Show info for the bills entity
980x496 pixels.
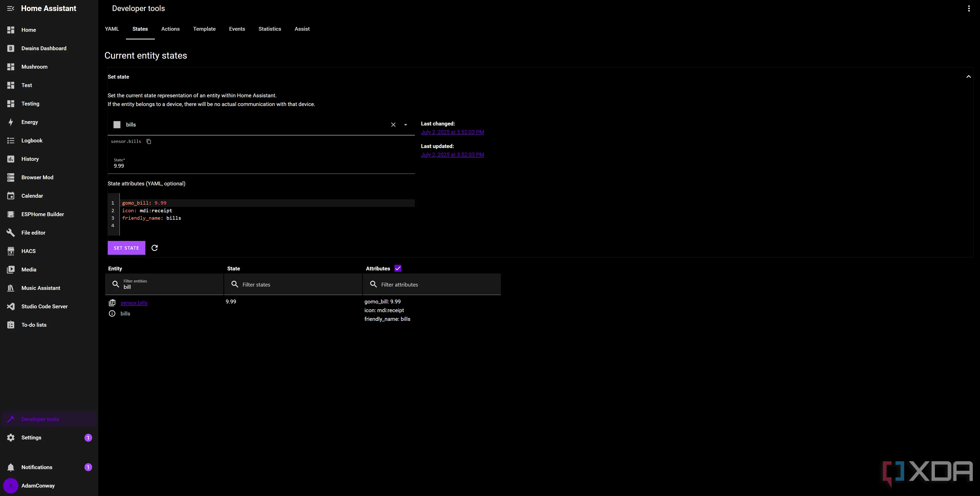click(112, 314)
